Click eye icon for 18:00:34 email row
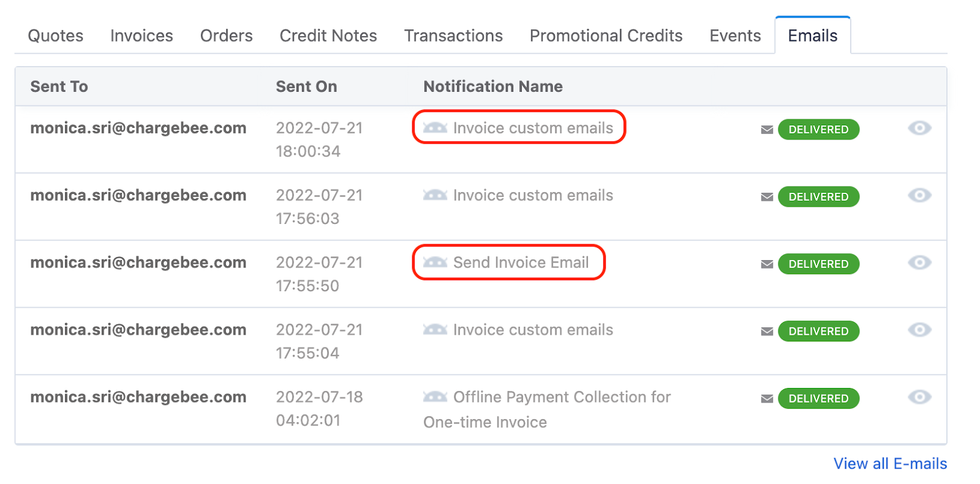The image size is (980, 484). tap(919, 128)
